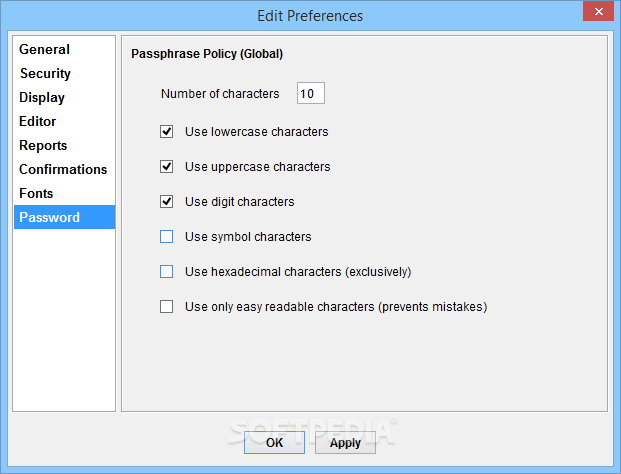Click the Apply button
The height and width of the screenshot is (474, 621).
345,443
